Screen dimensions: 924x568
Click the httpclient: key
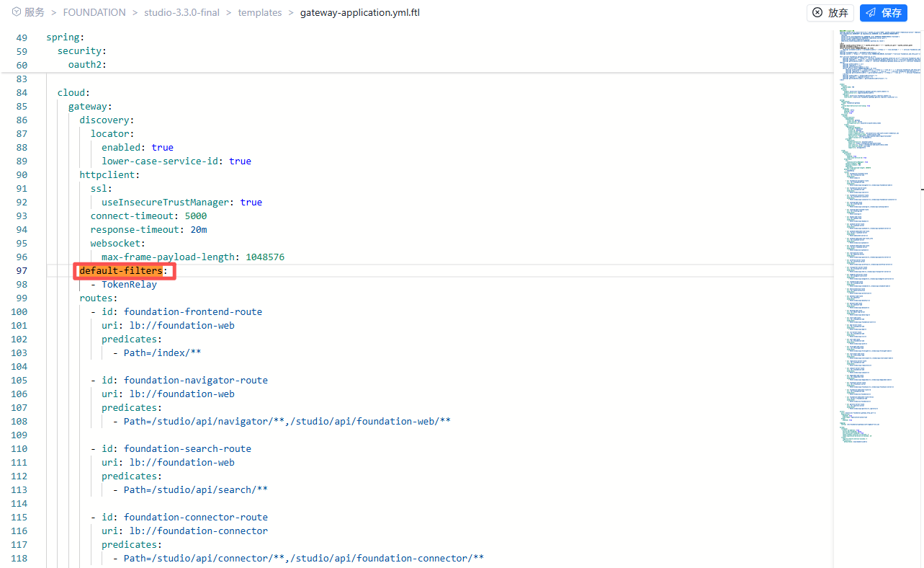click(109, 174)
